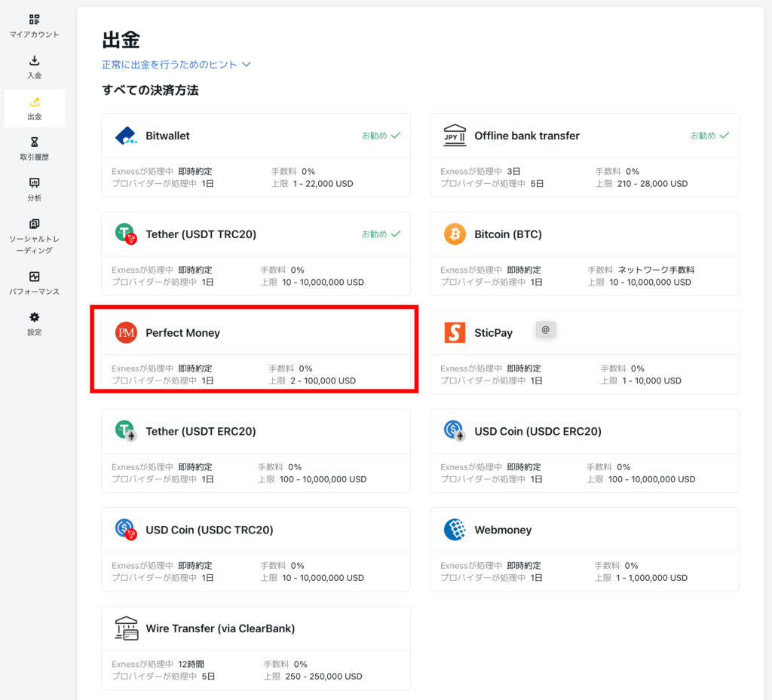Choose Offline bank transfer method
Screen dimensions: 772x700
(x=584, y=155)
